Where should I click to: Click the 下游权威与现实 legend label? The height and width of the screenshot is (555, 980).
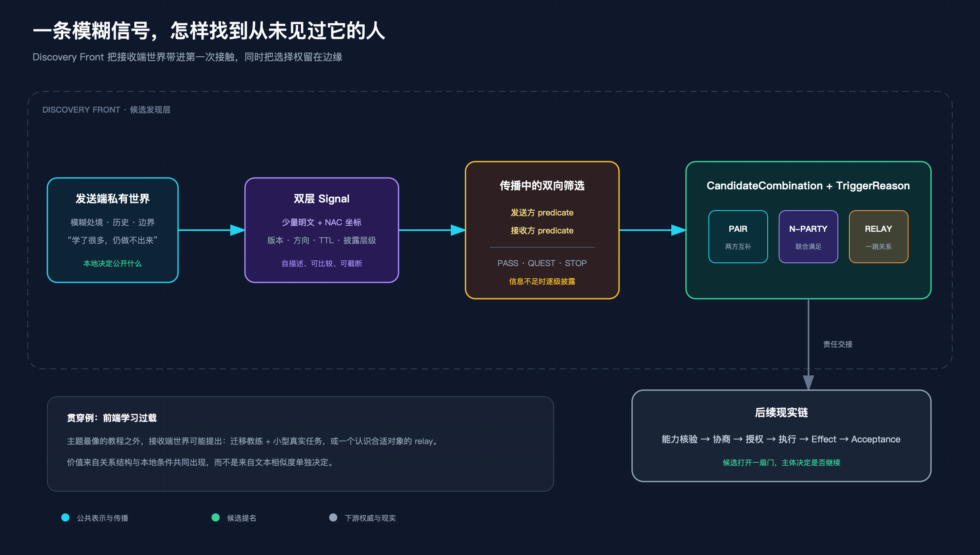point(370,518)
